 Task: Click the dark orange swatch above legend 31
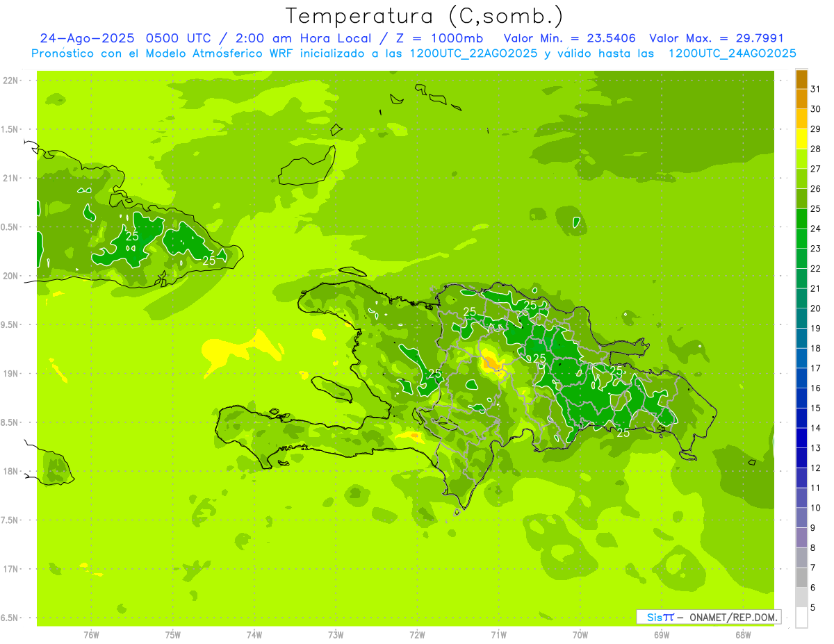pyautogui.click(x=801, y=79)
